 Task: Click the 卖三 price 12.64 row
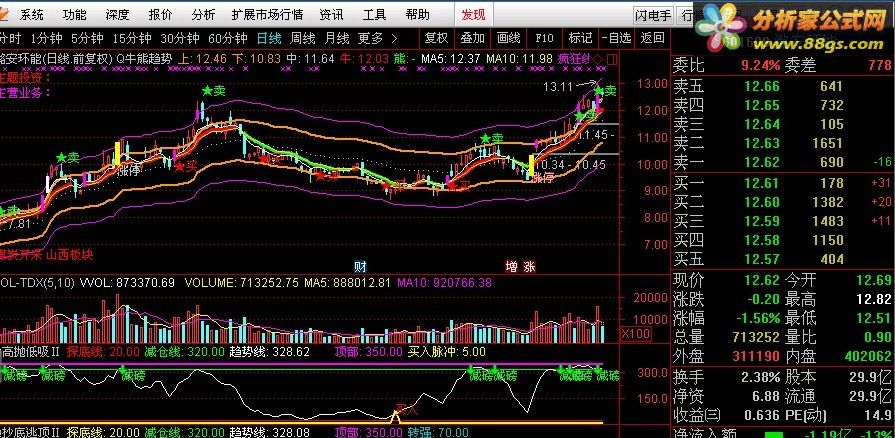coord(783,124)
